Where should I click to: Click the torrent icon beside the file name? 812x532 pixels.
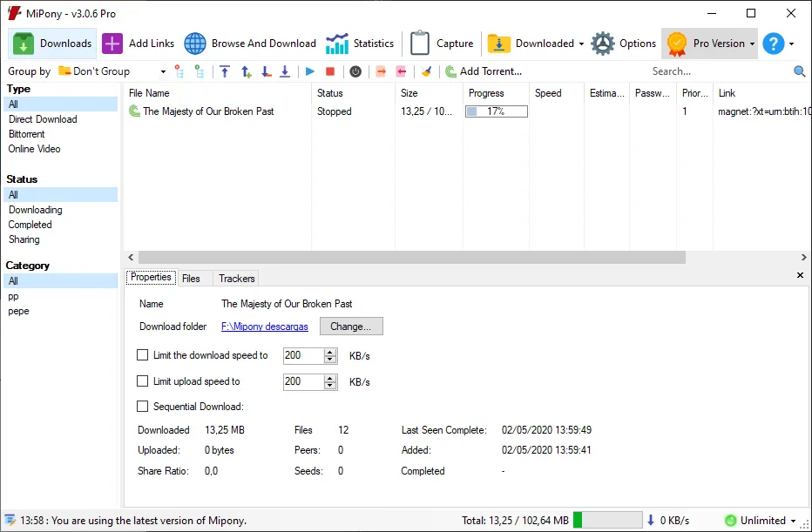point(135,111)
